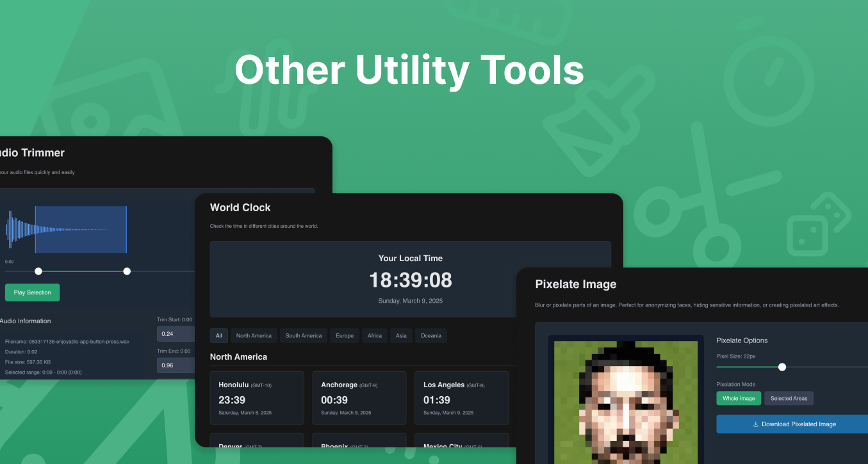Click the left trim handle in Audio Trimmer
The height and width of the screenshot is (464, 868).
[x=38, y=271]
